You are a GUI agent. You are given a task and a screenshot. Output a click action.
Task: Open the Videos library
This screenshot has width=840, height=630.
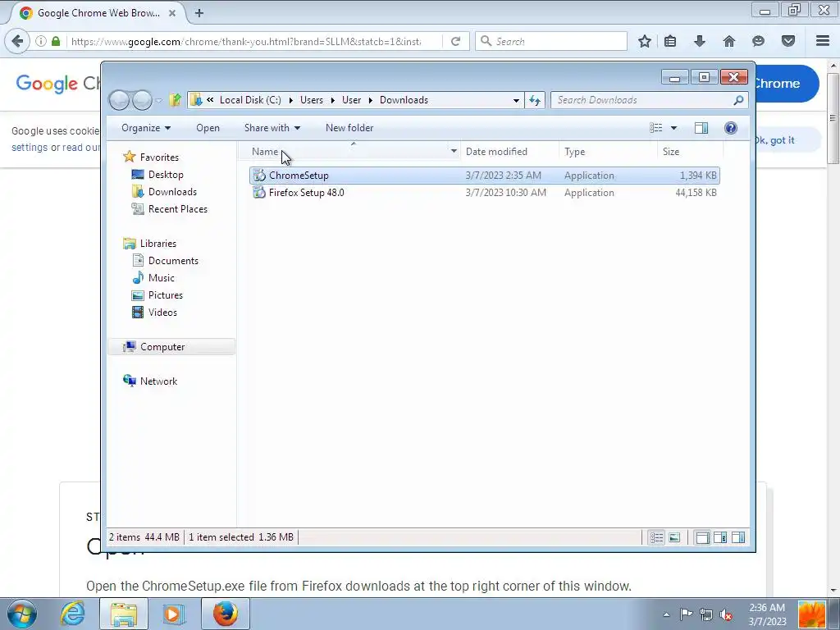[162, 312]
